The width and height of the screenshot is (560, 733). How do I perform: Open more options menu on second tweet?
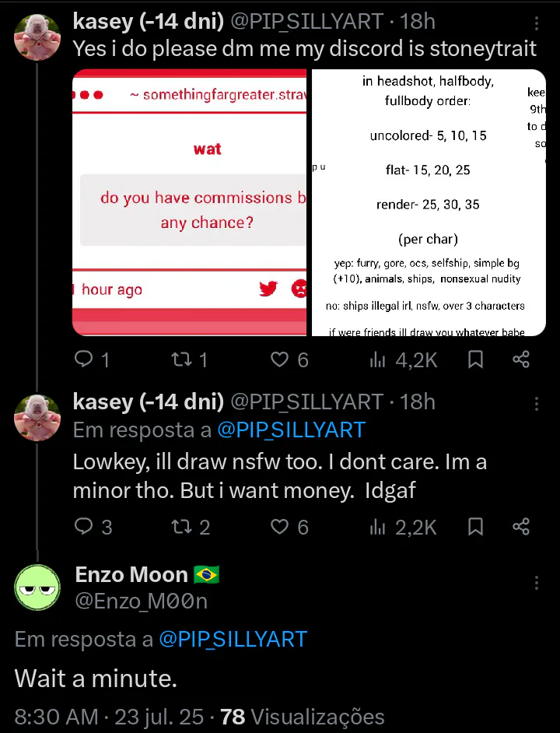pos(537,403)
